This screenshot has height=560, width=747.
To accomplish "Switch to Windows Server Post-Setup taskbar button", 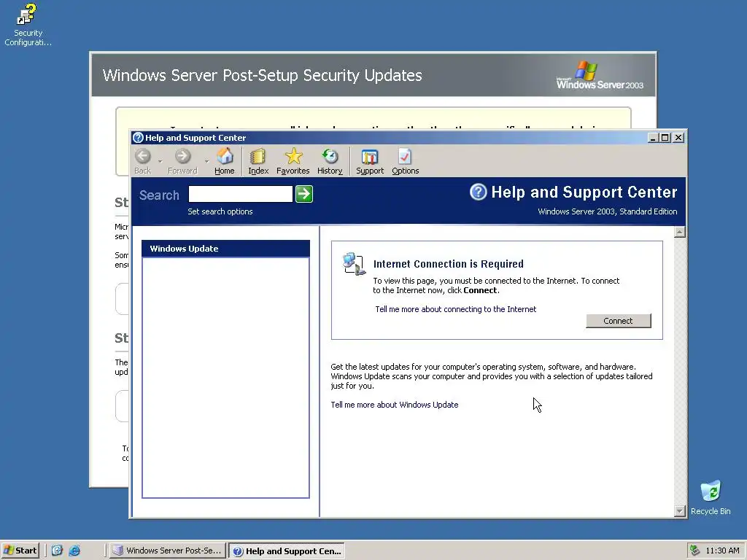I will click(x=167, y=551).
